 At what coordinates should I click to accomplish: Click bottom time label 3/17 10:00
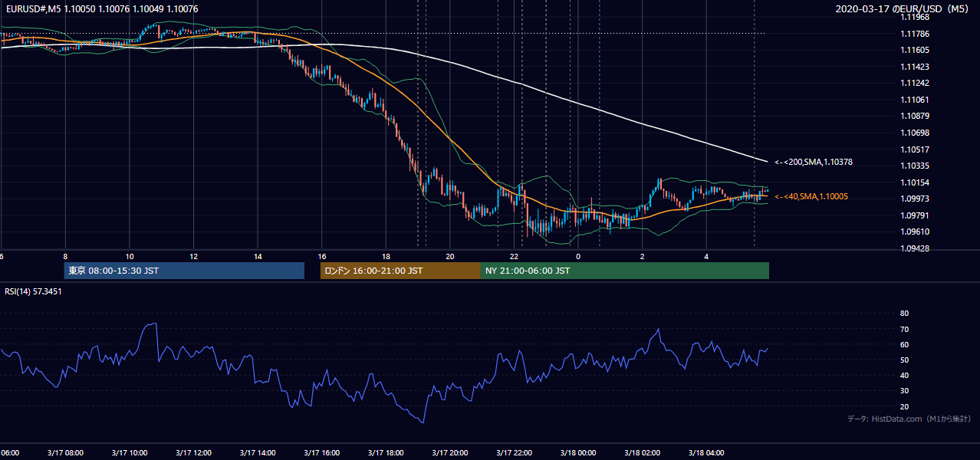coord(130,452)
